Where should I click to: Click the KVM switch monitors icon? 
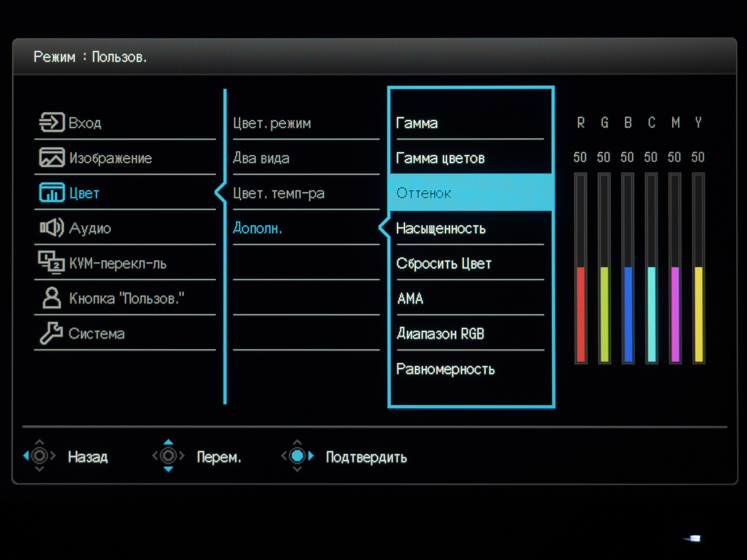52,263
